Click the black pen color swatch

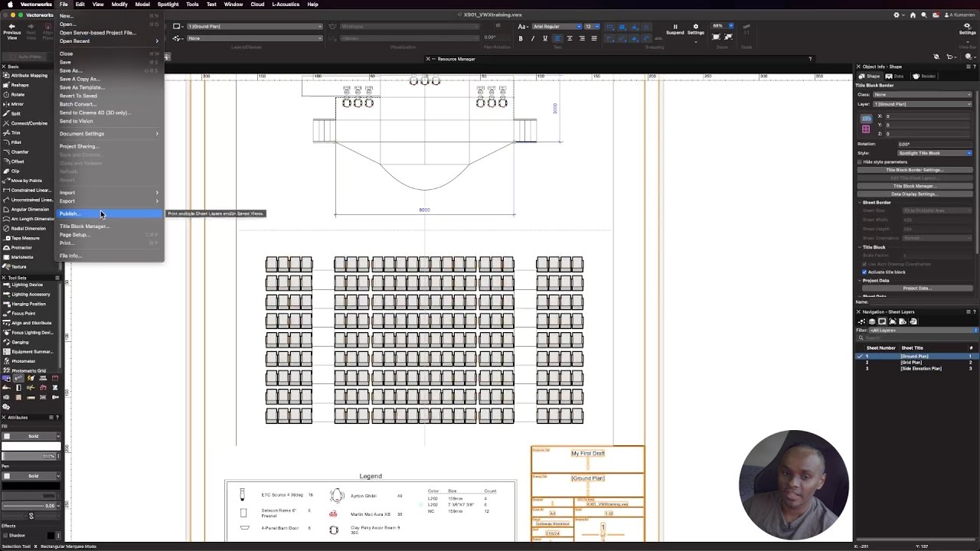(31, 486)
